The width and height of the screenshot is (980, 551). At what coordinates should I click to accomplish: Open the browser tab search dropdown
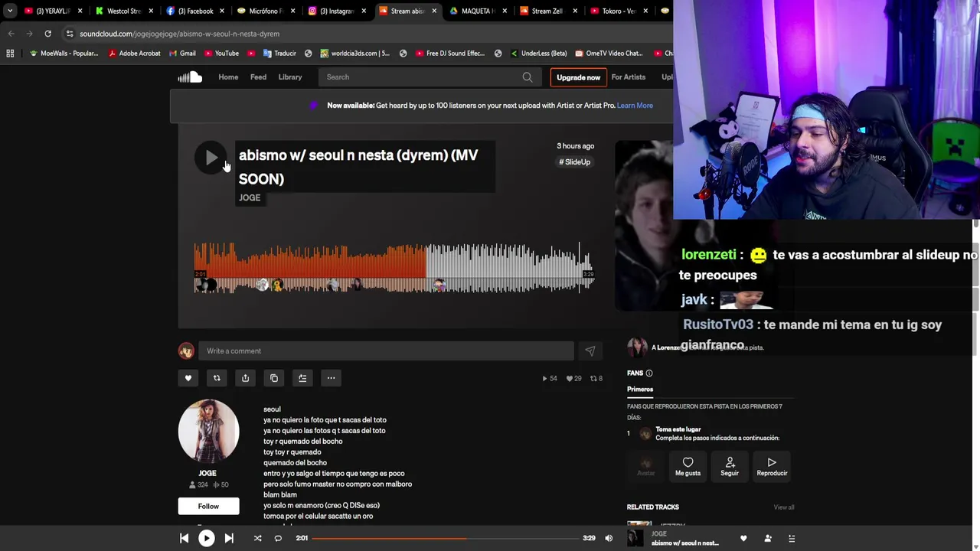(x=9, y=11)
